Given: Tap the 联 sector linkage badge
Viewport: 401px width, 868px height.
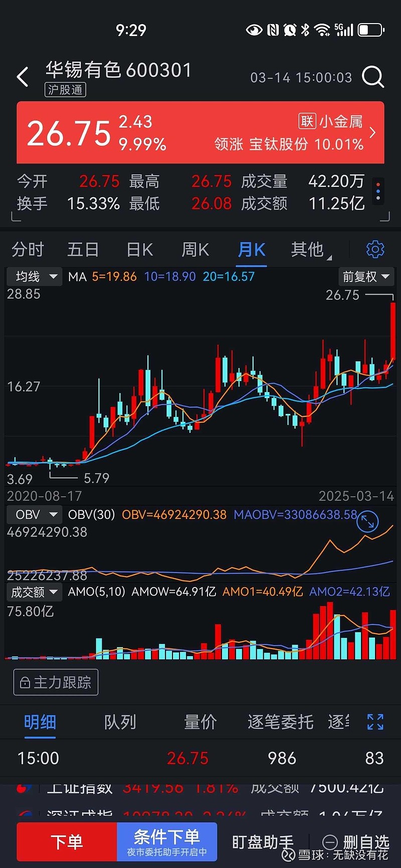Looking at the screenshot, I should (x=307, y=121).
